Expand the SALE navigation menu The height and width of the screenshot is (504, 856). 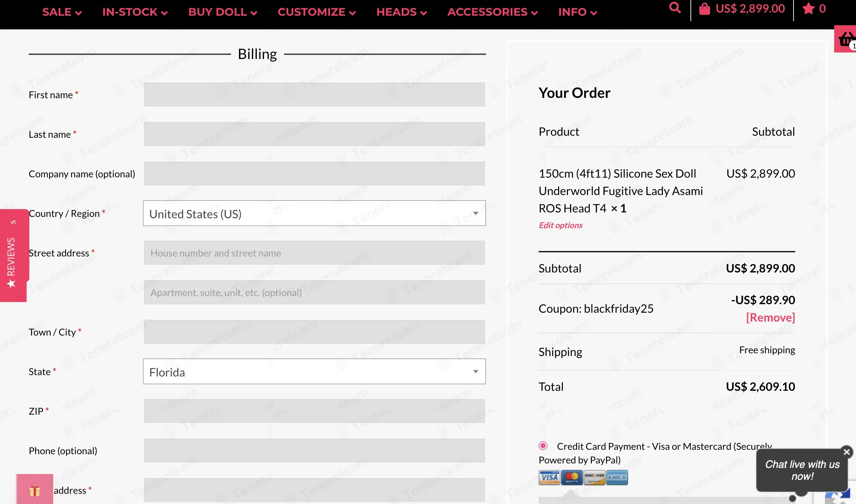pyautogui.click(x=62, y=12)
